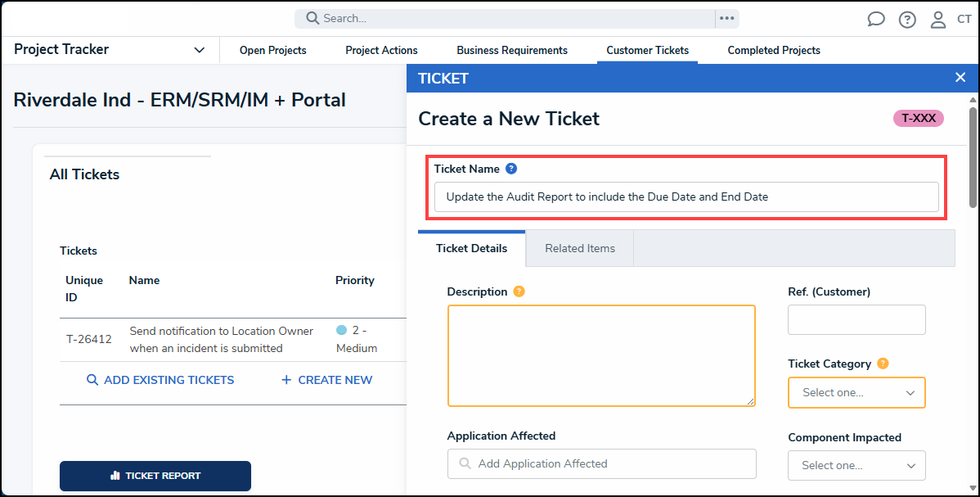Open the Component Impacted dropdown
The width and height of the screenshot is (980, 497).
(x=856, y=465)
